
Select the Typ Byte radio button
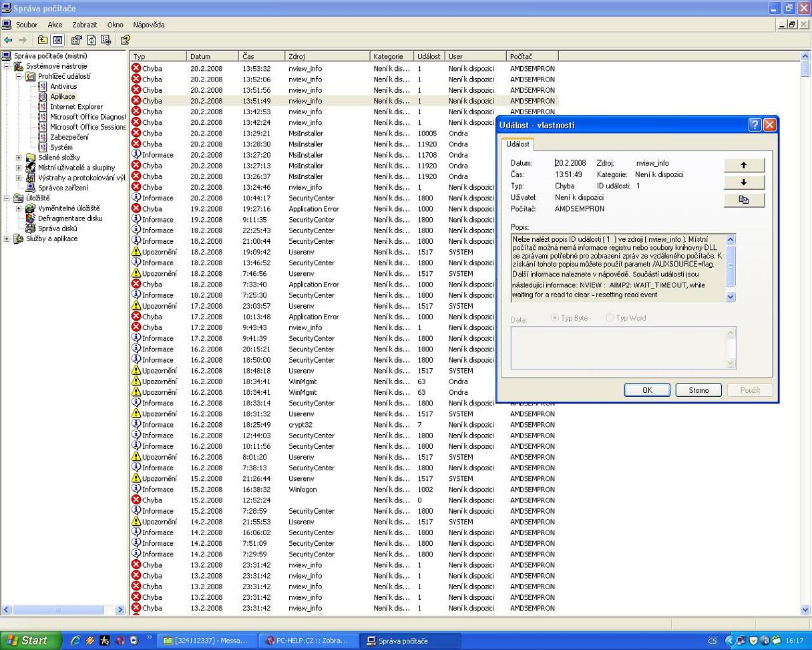(555, 318)
